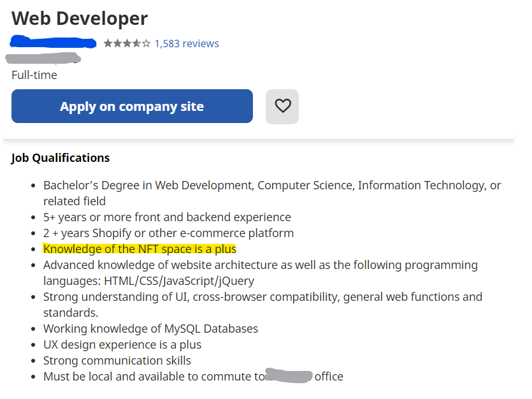Click the star rating next to reviews
This screenshot has width=532, height=399.
point(127,43)
